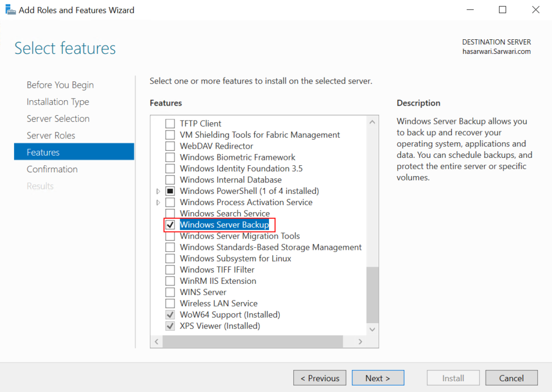552x392 pixels.
Task: Enable the Windows Server Backup checkbox
Action: coord(170,225)
